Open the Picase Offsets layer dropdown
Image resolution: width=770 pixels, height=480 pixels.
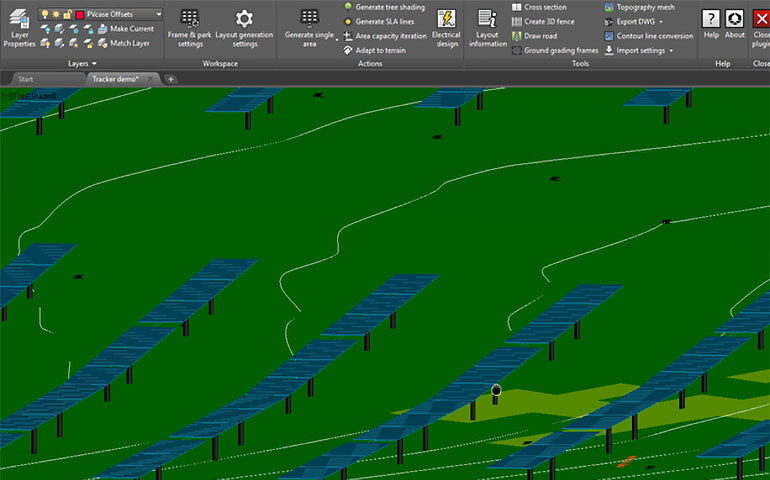159,14
